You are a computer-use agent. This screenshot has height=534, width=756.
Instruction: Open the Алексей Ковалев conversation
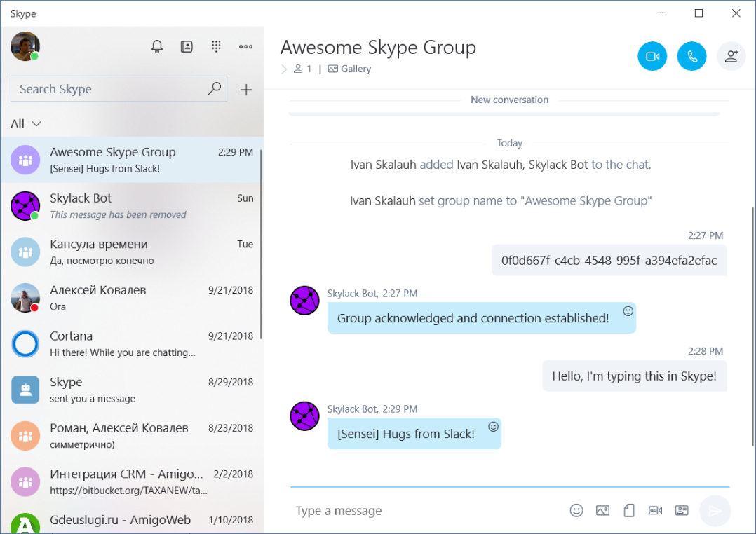tap(132, 298)
